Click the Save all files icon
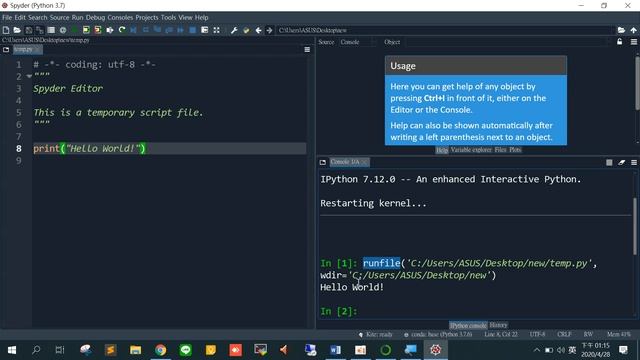The width and height of the screenshot is (640, 360). pos(40,30)
